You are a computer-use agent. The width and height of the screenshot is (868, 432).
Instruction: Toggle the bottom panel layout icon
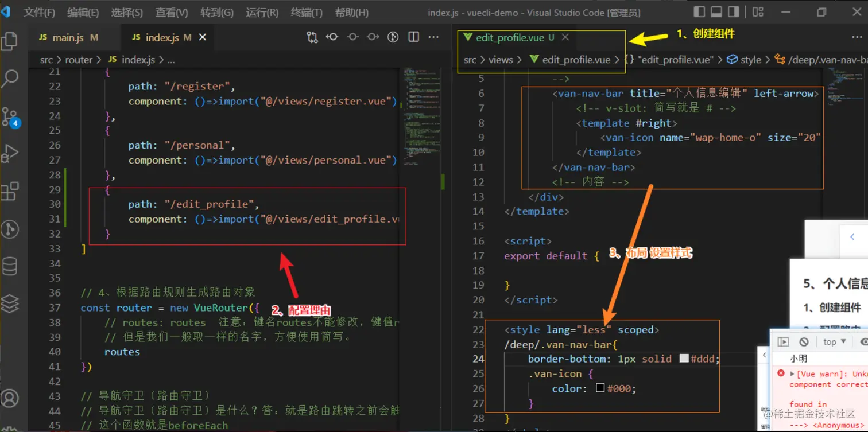(x=716, y=11)
